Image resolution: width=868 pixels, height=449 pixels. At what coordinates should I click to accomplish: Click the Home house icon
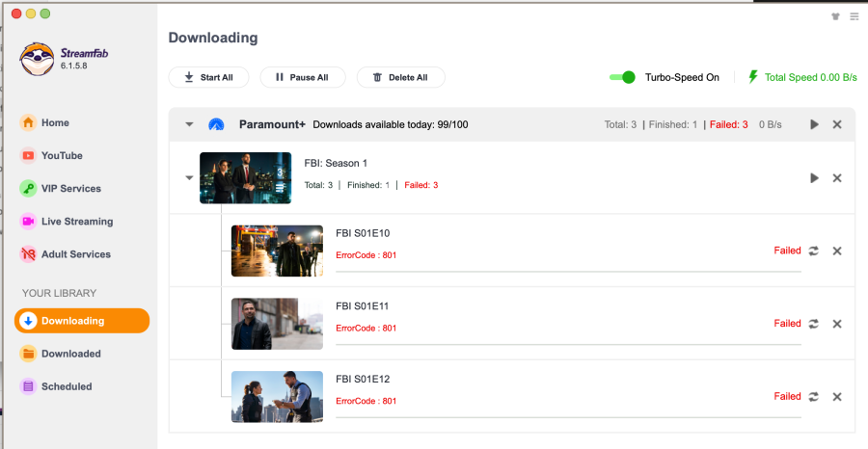click(x=28, y=122)
